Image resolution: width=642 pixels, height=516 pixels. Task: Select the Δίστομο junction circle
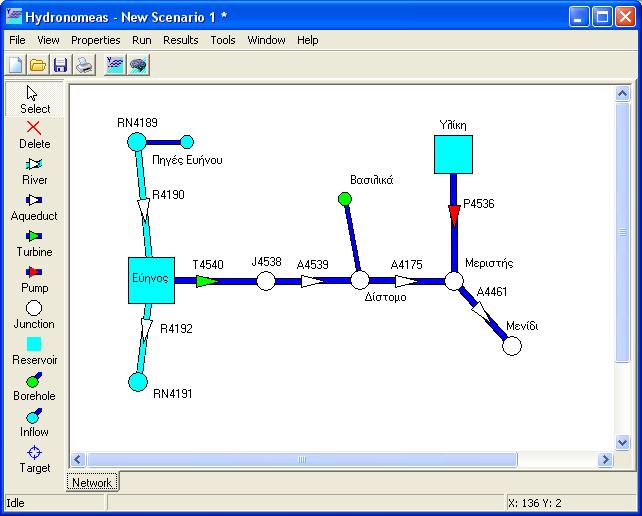tap(360, 281)
